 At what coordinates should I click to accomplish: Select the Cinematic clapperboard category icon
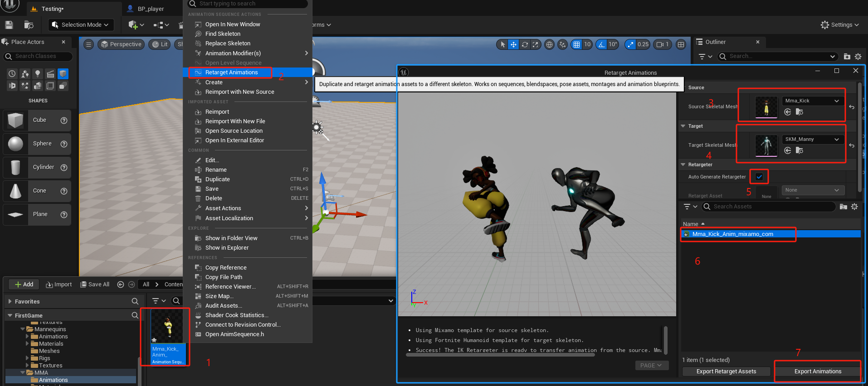point(50,74)
